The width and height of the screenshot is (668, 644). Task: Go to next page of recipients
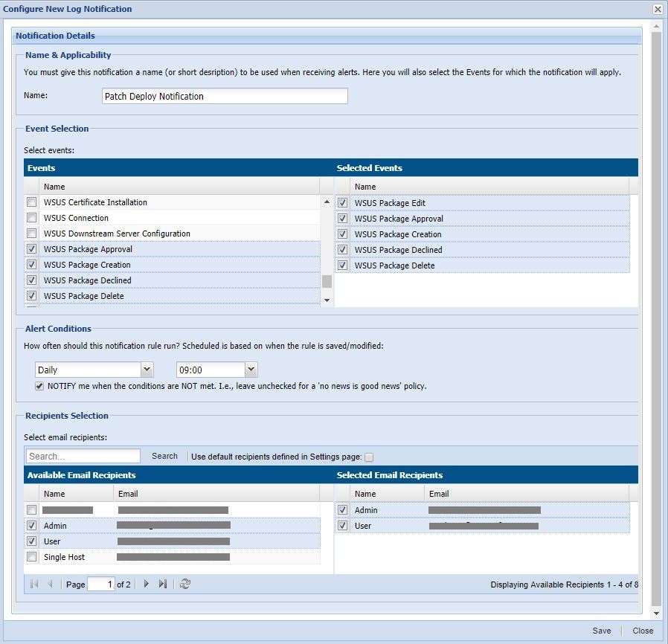pyautogui.click(x=146, y=585)
